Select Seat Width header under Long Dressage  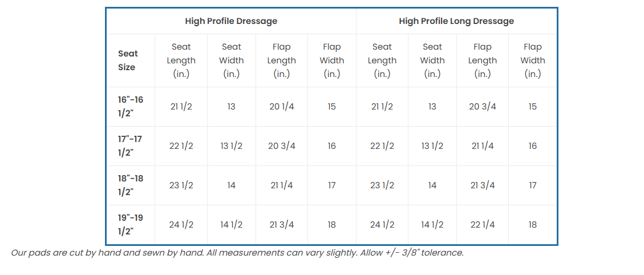[432, 60]
